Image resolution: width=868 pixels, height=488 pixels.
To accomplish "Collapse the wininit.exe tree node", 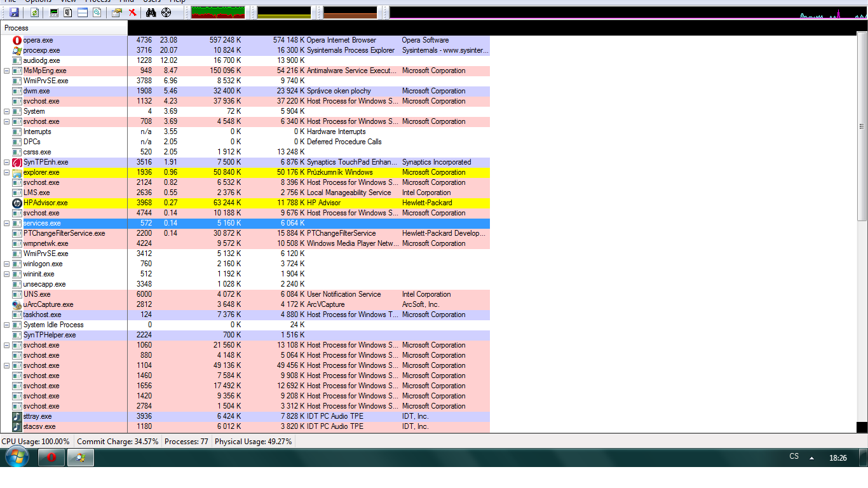I will coord(7,274).
